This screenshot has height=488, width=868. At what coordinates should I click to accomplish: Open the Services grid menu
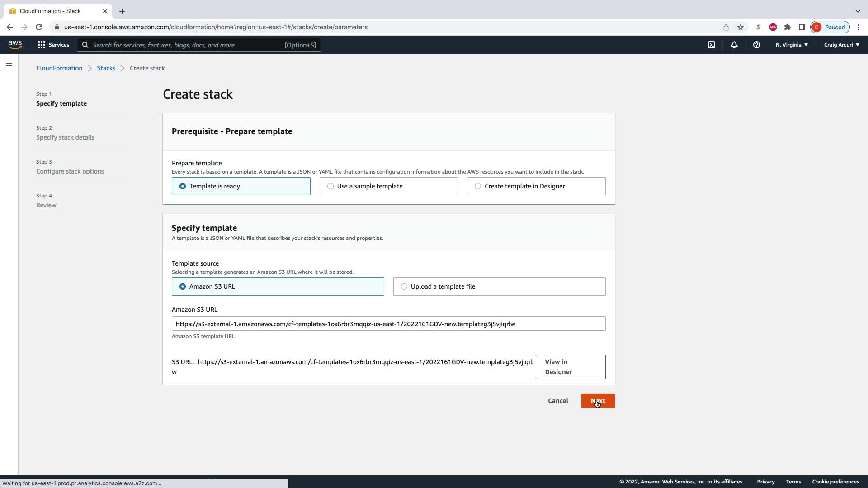pos(53,45)
